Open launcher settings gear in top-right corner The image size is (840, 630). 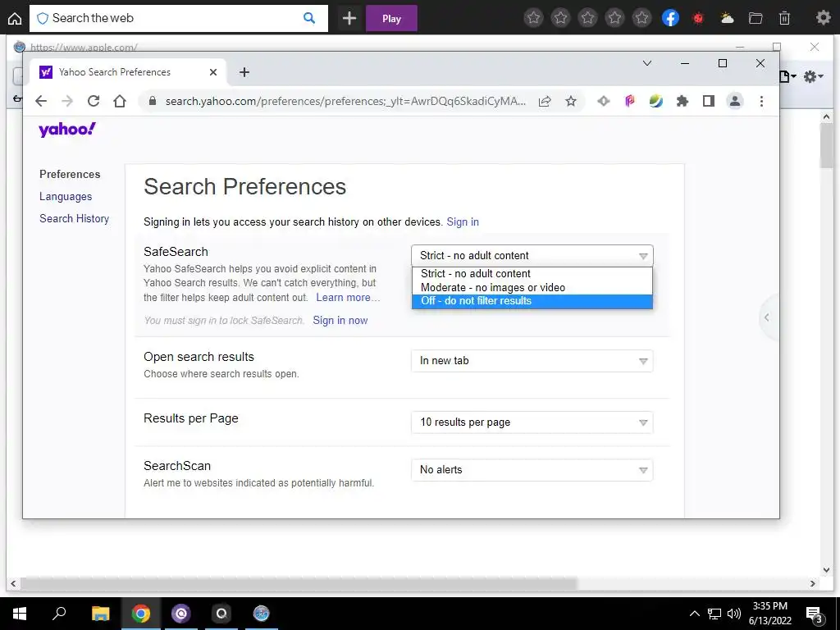click(x=823, y=18)
